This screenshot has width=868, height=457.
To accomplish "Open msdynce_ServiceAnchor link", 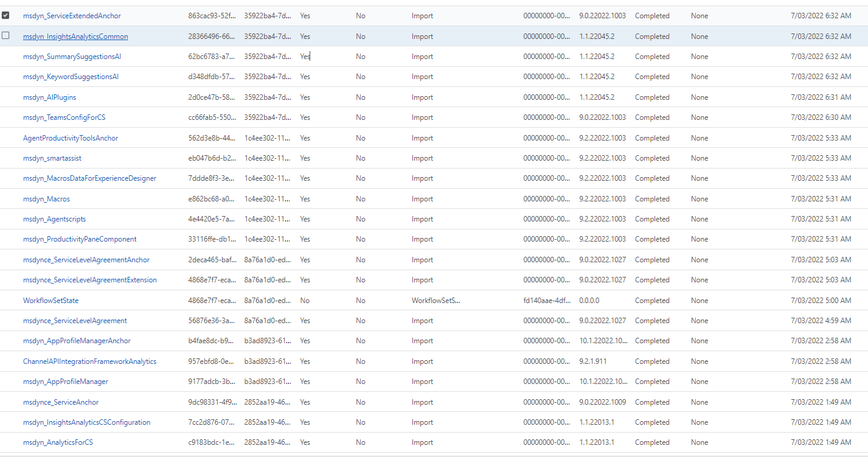I will tap(61, 402).
